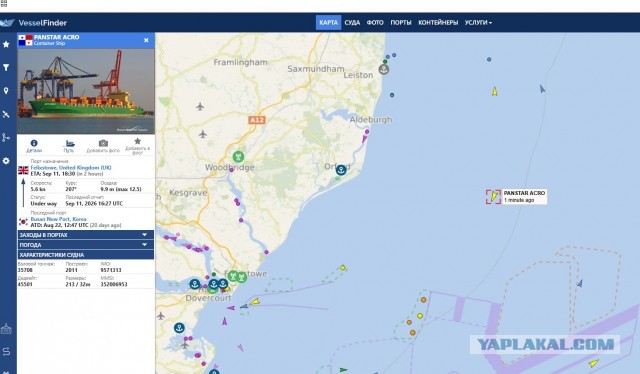
Task: Click the ХАРАКТЕРИСТИКИ СУДА section header
Action: 86,254
